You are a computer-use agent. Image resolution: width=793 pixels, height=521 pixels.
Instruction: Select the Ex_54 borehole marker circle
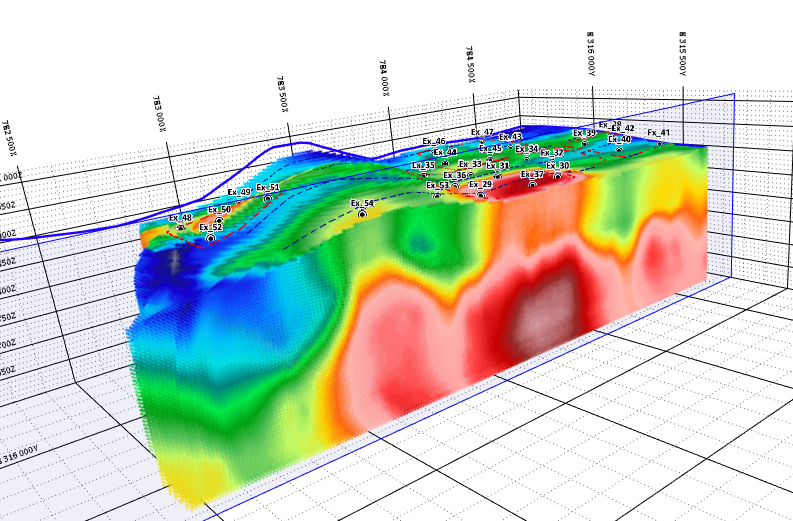click(x=362, y=214)
